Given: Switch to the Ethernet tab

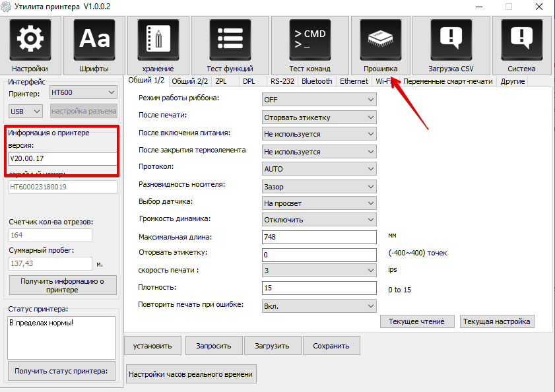Looking at the screenshot, I should pos(354,81).
